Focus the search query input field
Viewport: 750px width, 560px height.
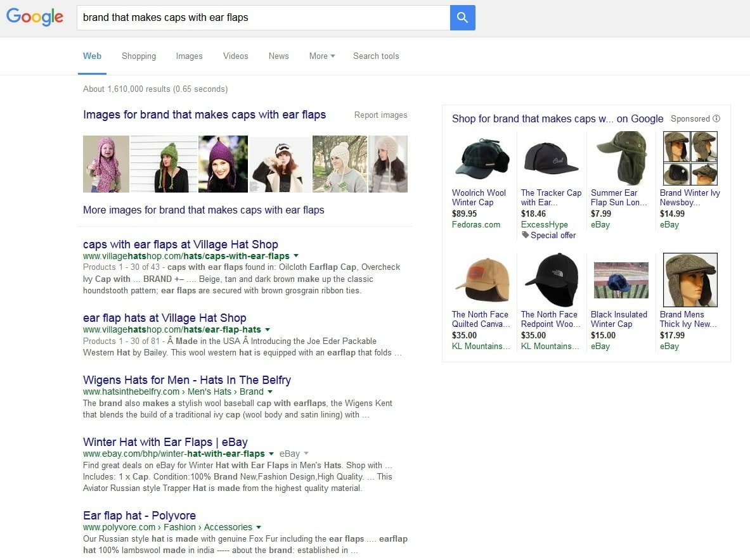(x=263, y=18)
